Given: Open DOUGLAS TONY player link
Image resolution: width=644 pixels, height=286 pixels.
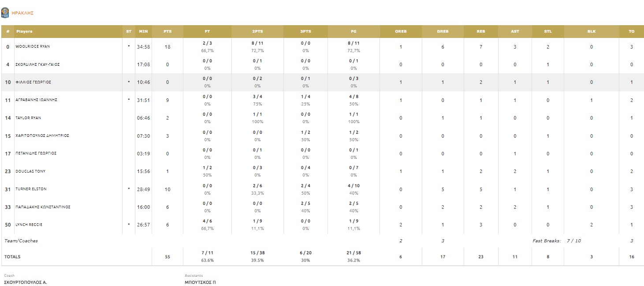Looking at the screenshot, I should click(30, 171).
